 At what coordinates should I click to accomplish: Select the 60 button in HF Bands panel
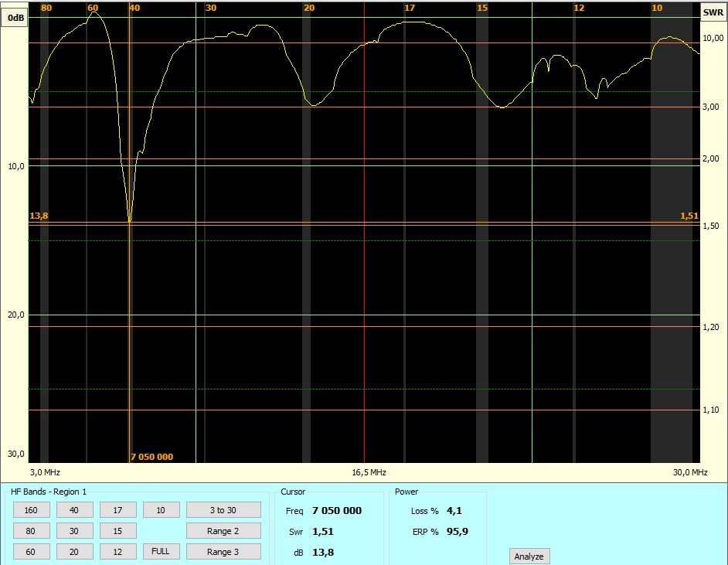click(x=31, y=552)
